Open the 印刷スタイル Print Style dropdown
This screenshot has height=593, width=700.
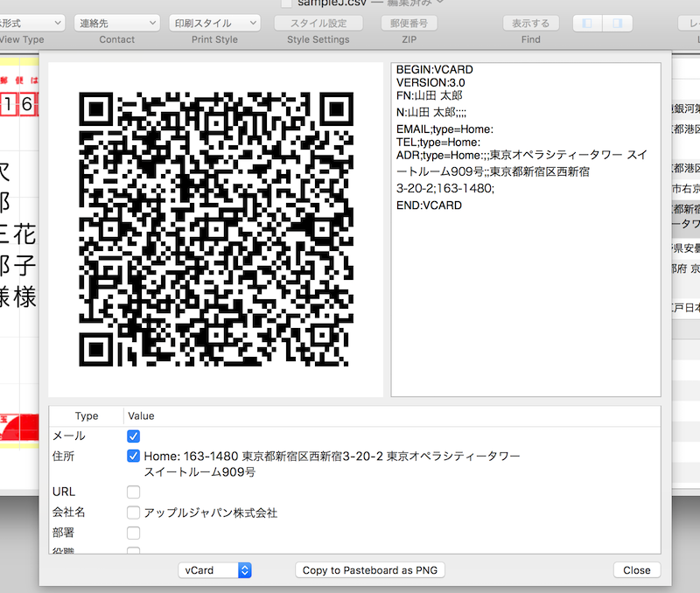pyautogui.click(x=214, y=24)
